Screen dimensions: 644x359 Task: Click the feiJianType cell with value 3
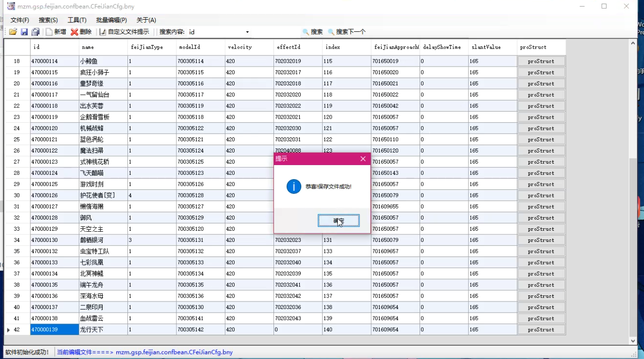[152, 240]
